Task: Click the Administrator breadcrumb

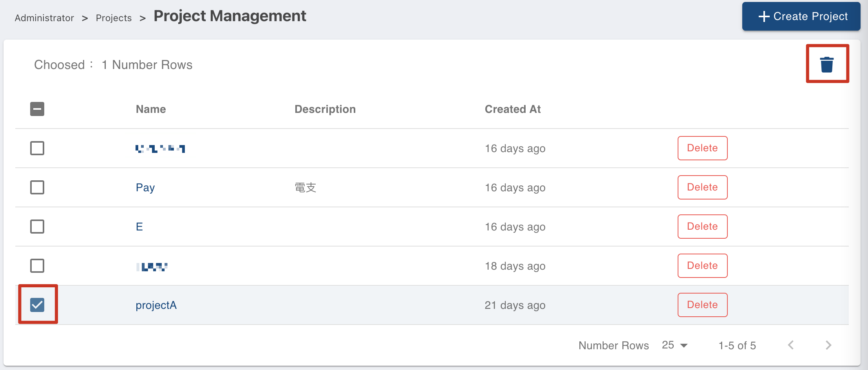Action: coord(44,18)
